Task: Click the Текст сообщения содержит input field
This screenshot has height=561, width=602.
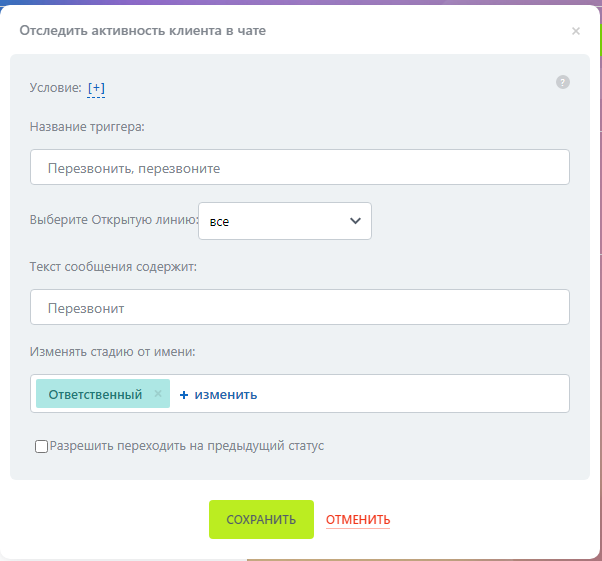Action: (x=299, y=308)
